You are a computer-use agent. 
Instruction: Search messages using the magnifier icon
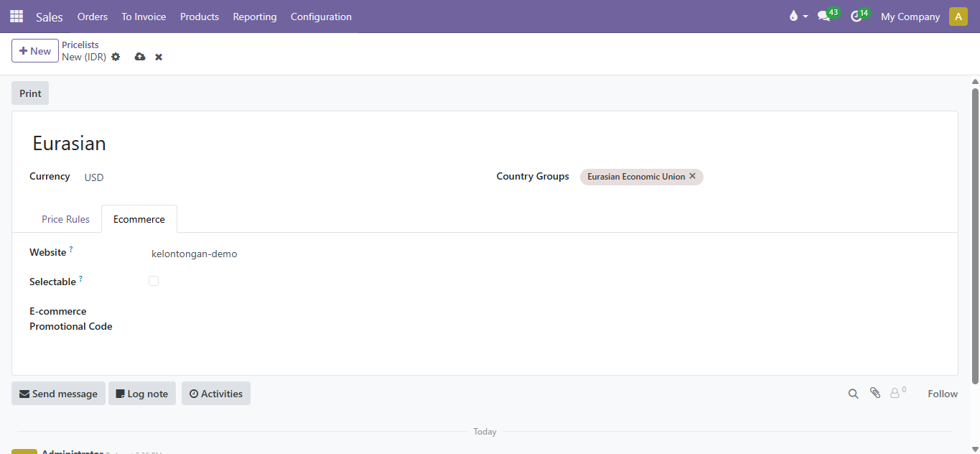pyautogui.click(x=853, y=394)
